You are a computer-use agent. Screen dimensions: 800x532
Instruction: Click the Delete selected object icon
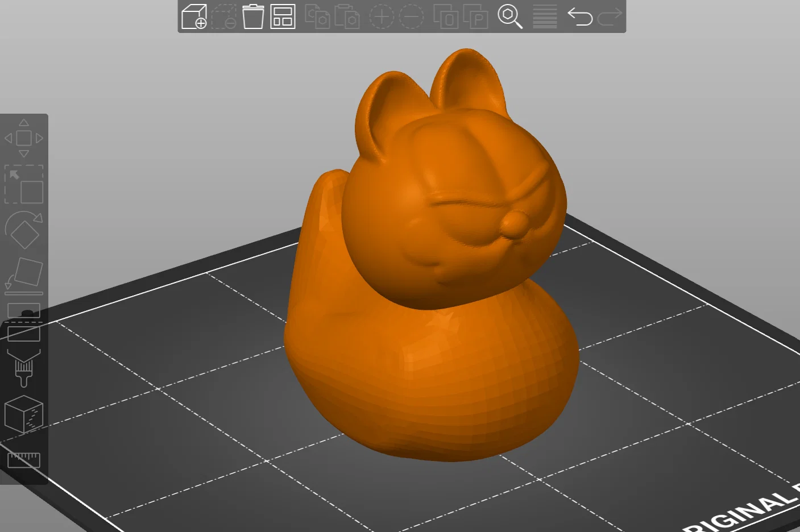coord(223,16)
